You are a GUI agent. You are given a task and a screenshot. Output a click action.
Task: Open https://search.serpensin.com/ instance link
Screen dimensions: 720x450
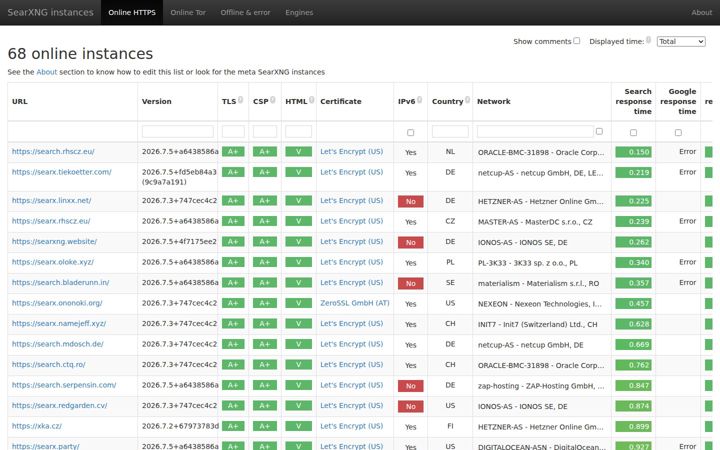click(x=64, y=385)
